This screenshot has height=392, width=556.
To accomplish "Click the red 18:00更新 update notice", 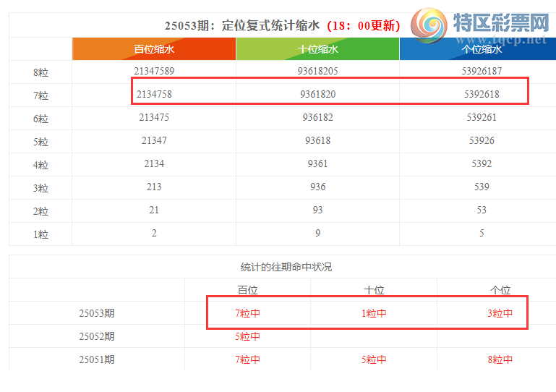I will (x=362, y=25).
